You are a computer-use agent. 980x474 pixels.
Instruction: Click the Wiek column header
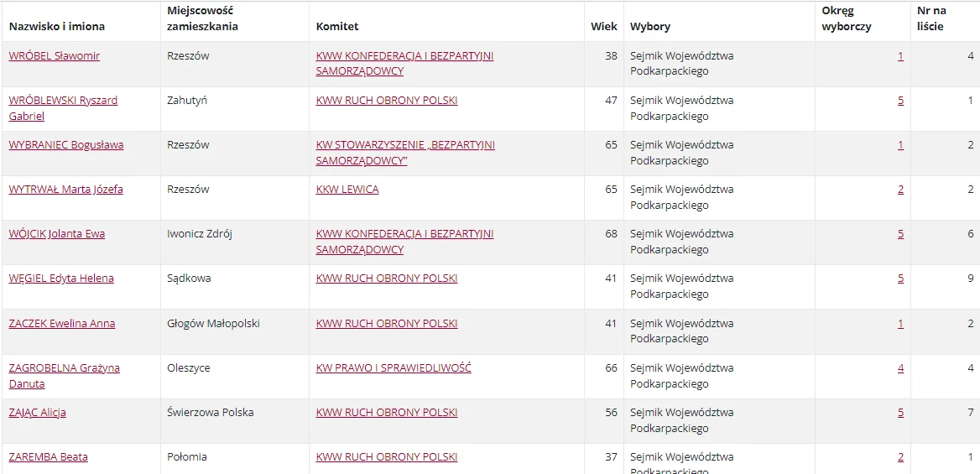click(x=604, y=26)
